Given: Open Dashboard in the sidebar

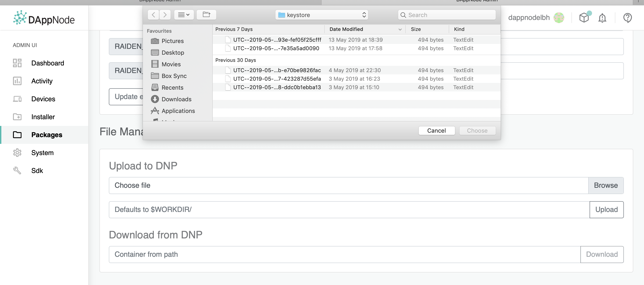Looking at the screenshot, I should tap(47, 63).
